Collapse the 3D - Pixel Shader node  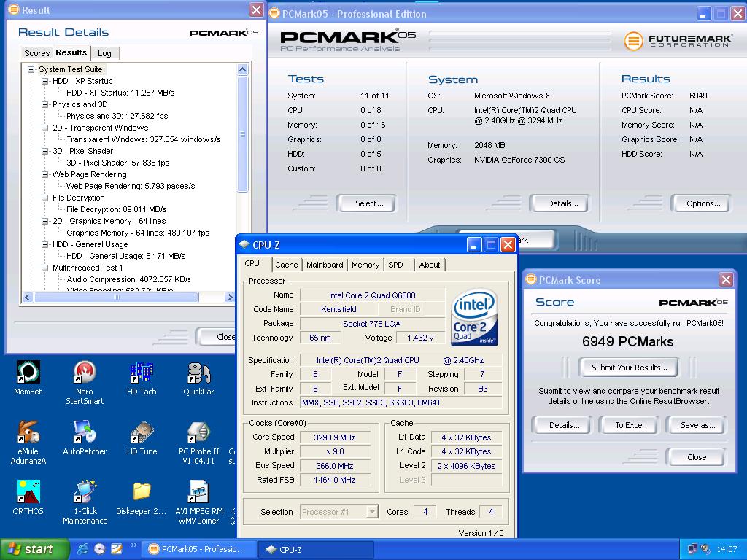44,151
